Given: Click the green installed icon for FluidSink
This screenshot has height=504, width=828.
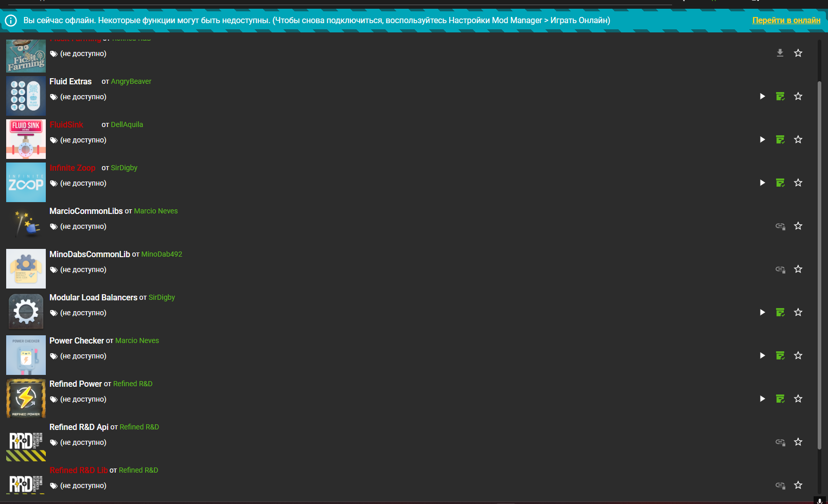Looking at the screenshot, I should tap(780, 139).
